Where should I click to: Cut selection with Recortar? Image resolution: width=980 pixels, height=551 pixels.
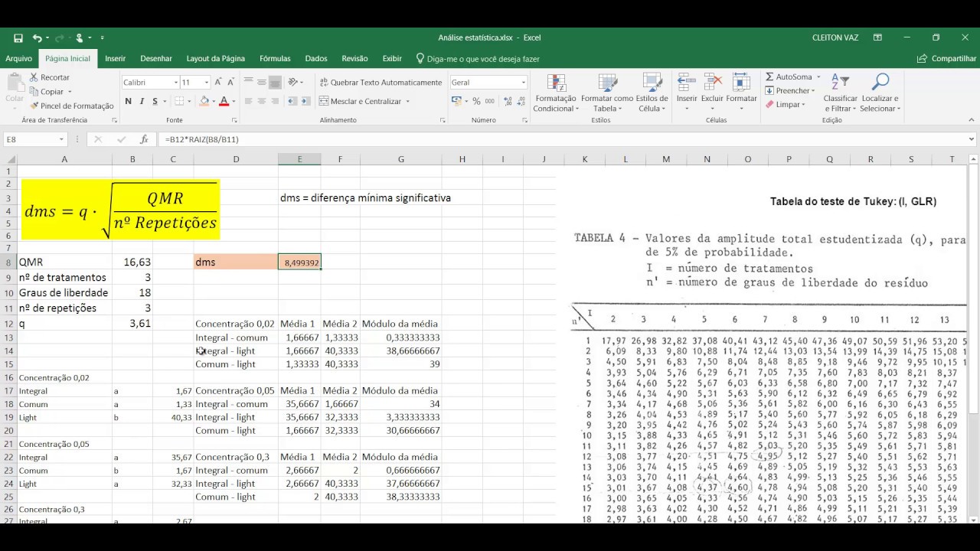pos(50,77)
